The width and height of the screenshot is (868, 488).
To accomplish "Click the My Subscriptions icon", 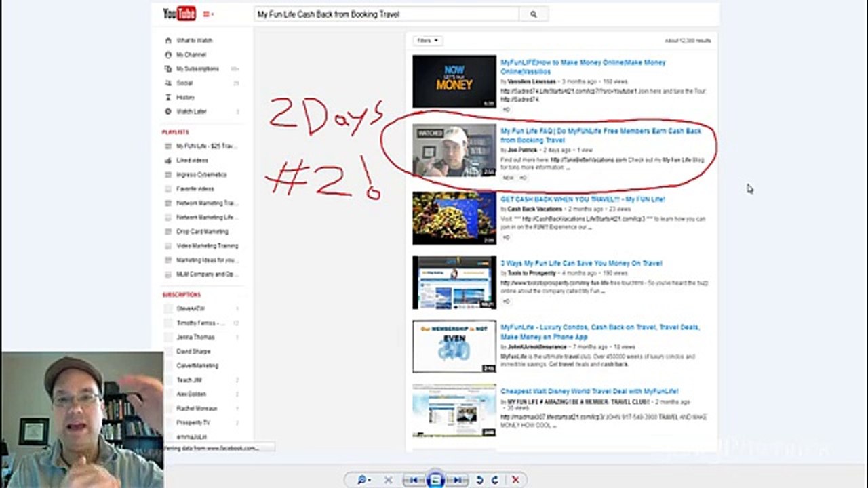I will click(168, 69).
